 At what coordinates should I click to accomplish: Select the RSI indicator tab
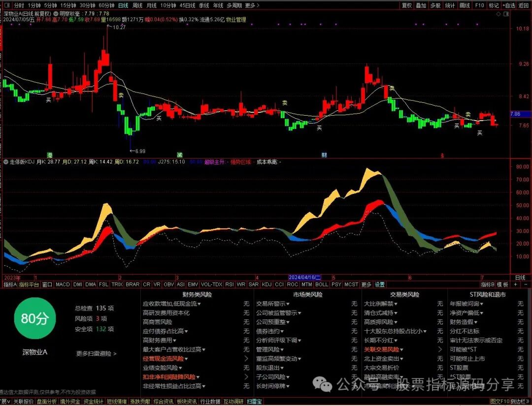tap(230, 284)
